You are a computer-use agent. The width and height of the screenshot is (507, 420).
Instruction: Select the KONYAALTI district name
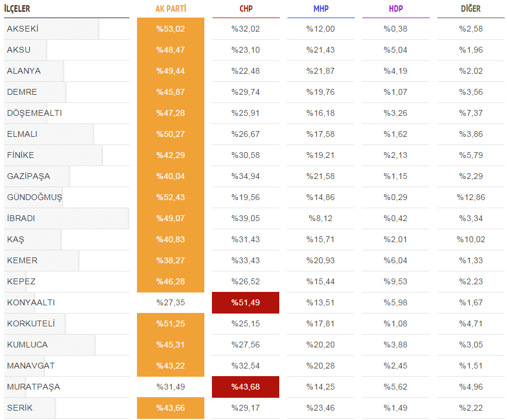[x=31, y=302]
